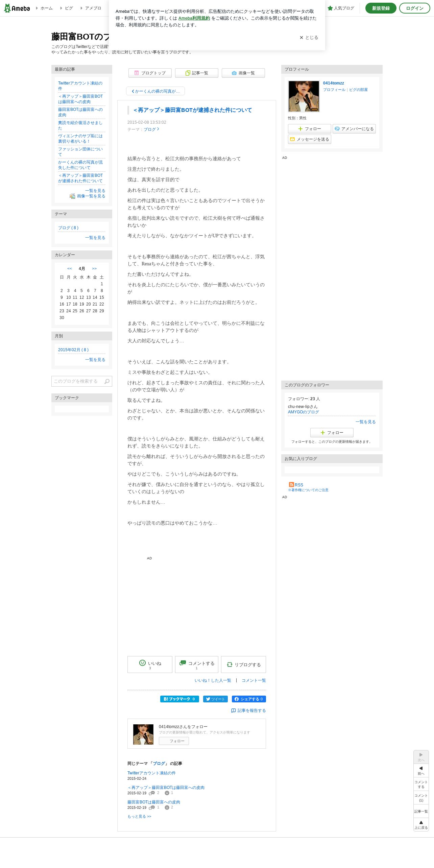Viewport: 434px width, 868px height.
Task: Go to previous post かーくんの裸の写真が…
Action: click(155, 91)
